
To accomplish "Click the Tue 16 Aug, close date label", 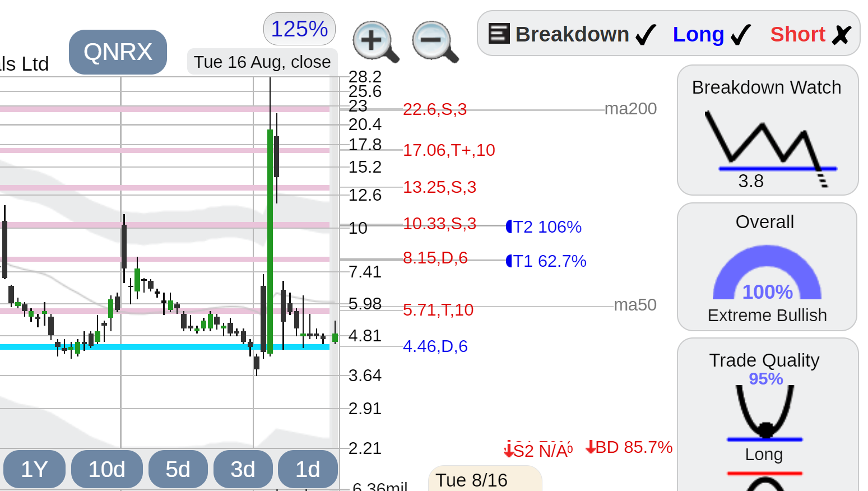I will (262, 62).
